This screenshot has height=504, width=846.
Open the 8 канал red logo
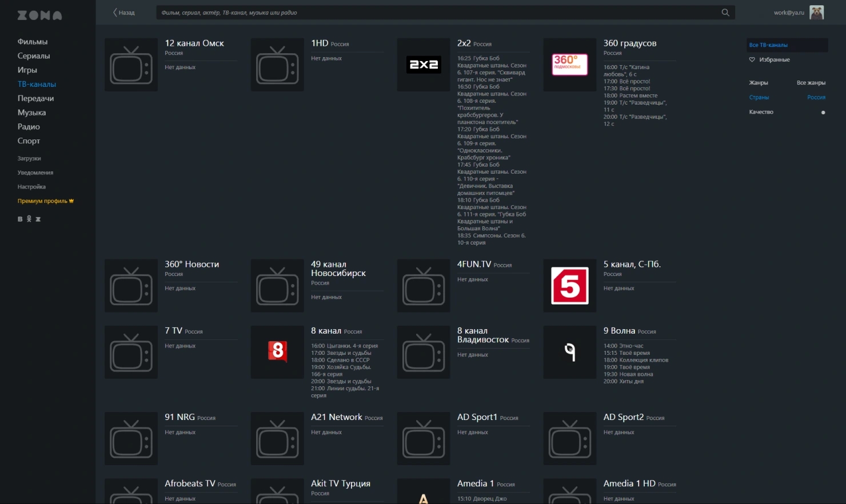277,352
